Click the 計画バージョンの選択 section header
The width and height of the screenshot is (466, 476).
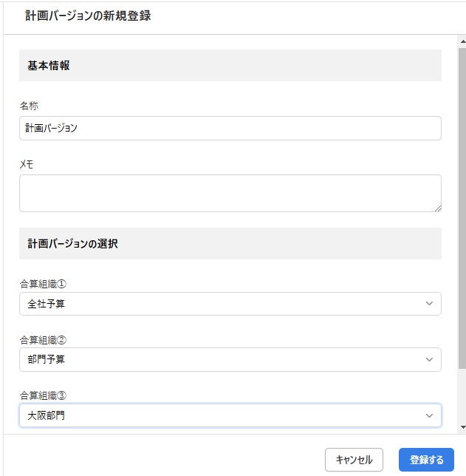pyautogui.click(x=72, y=244)
